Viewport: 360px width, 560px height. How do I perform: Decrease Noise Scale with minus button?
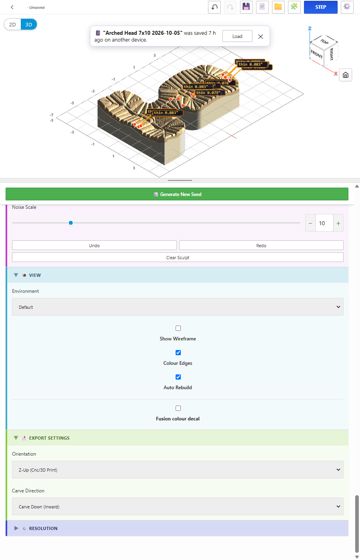(310, 223)
